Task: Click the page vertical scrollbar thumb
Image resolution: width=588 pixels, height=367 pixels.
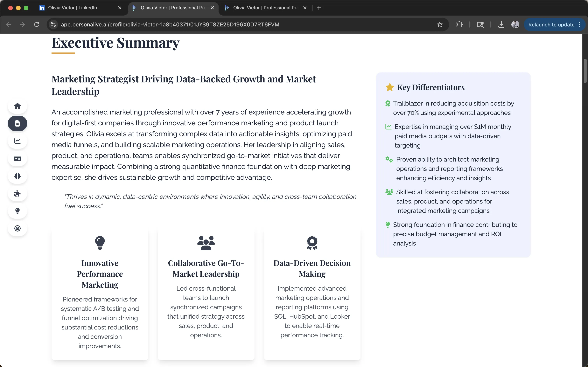Action: (x=585, y=71)
